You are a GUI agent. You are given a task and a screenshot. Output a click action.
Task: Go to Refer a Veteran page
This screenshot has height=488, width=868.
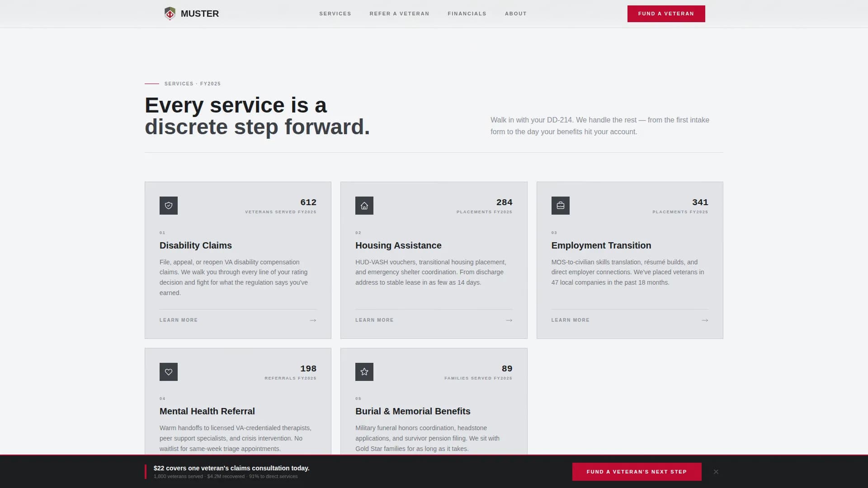399,14
